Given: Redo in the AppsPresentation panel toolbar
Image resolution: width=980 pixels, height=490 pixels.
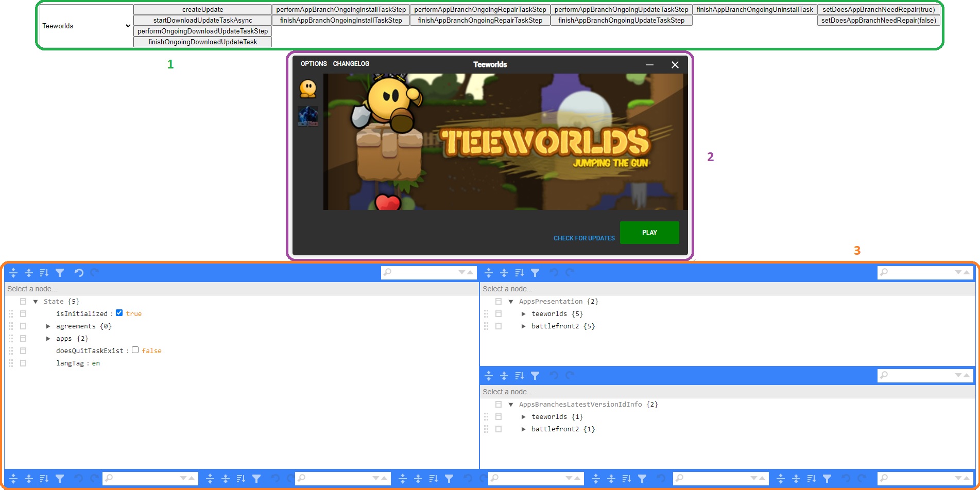Looking at the screenshot, I should pos(570,273).
